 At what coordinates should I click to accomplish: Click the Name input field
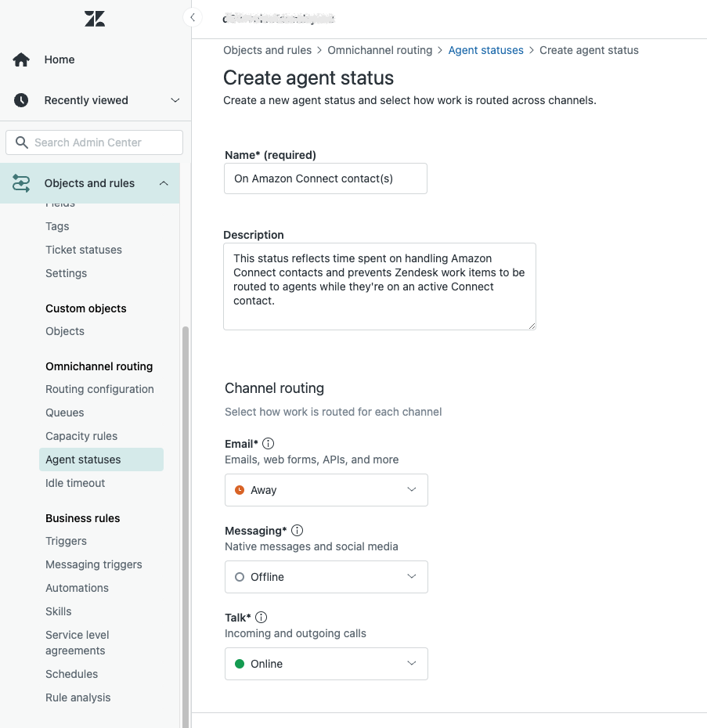(x=326, y=178)
